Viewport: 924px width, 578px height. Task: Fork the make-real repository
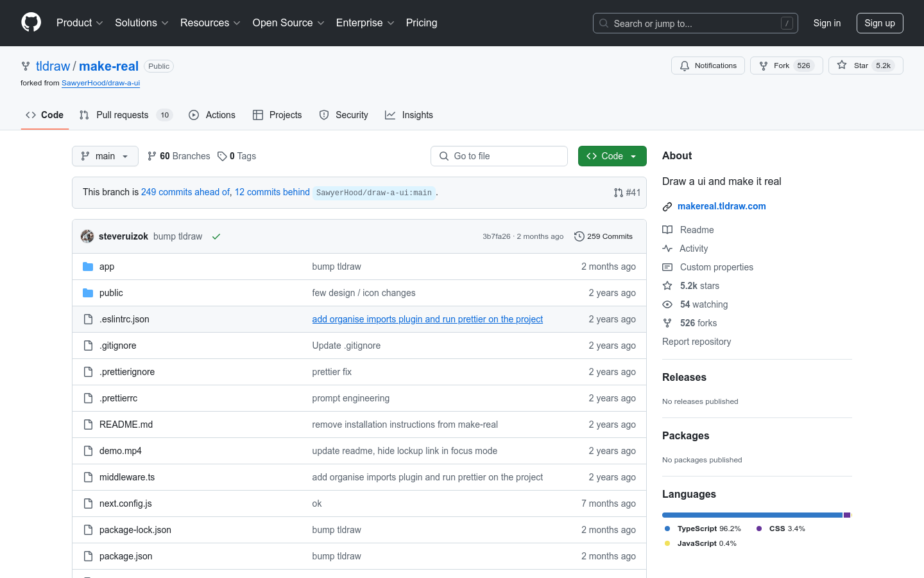pyautogui.click(x=787, y=66)
